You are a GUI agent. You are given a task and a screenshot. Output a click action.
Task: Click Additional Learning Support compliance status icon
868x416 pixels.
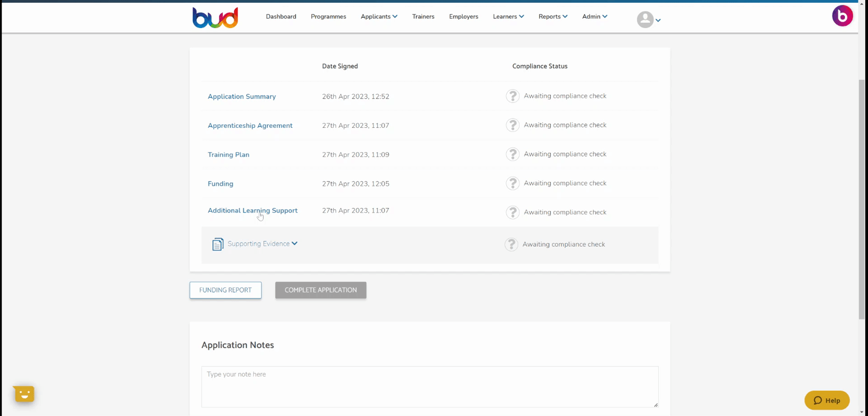tap(513, 212)
